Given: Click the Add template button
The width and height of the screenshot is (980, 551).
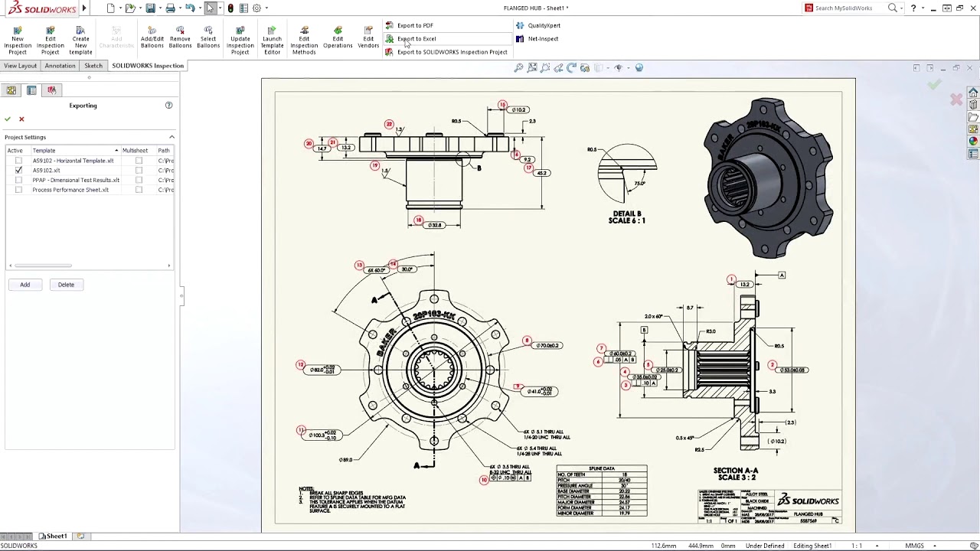Looking at the screenshot, I should (25, 285).
